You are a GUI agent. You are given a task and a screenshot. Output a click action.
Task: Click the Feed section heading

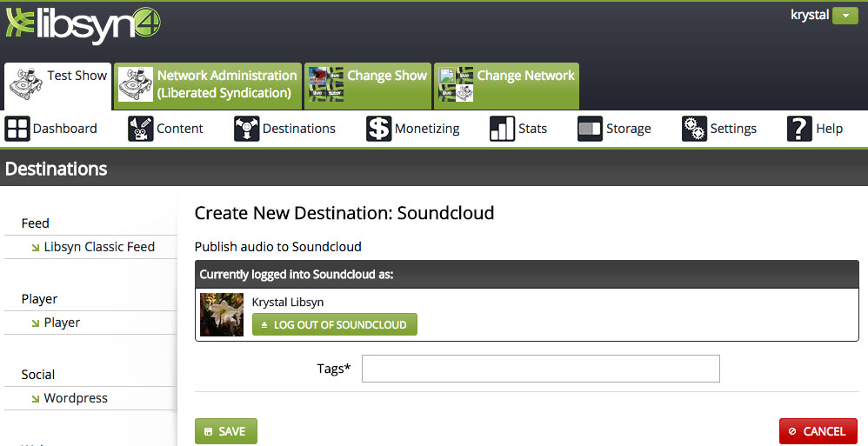point(36,223)
